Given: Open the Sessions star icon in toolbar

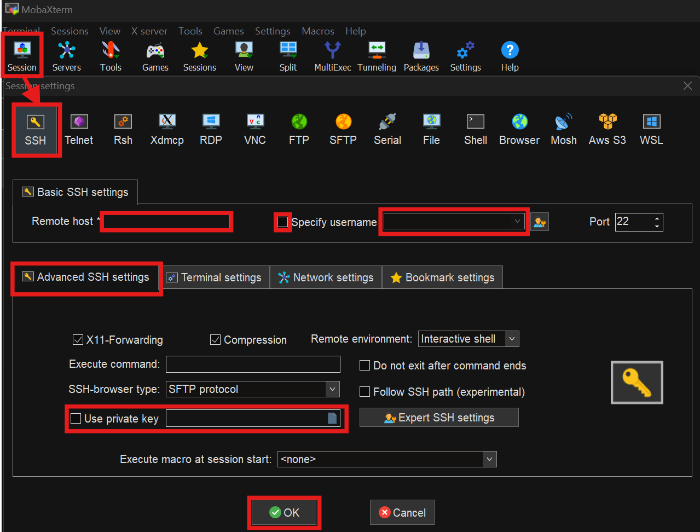Looking at the screenshot, I should (x=200, y=56).
